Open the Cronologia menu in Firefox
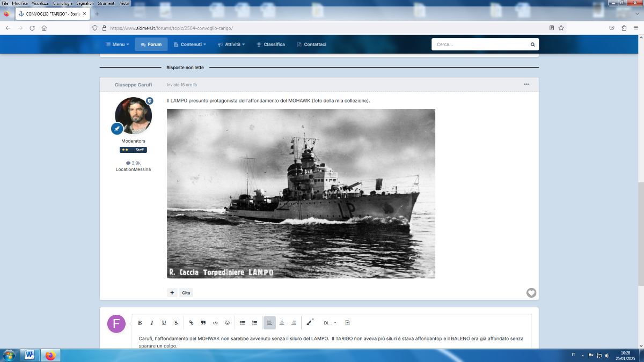Screen dimensions: 644x362 62,3
